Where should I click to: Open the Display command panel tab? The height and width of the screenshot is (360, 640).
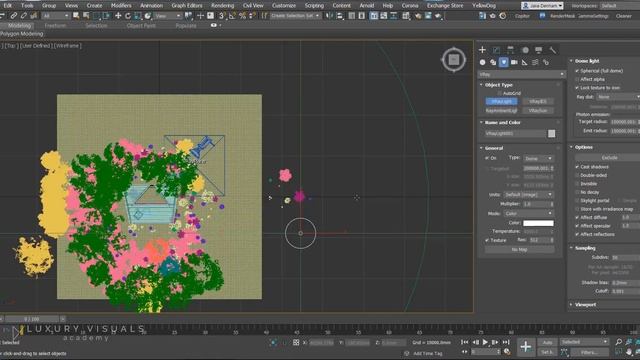pos(539,50)
